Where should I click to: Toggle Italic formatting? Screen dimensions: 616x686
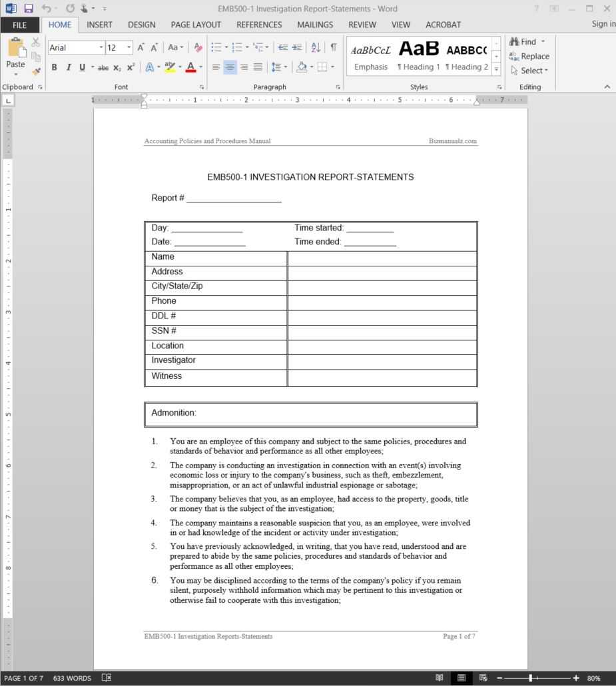[x=69, y=67]
